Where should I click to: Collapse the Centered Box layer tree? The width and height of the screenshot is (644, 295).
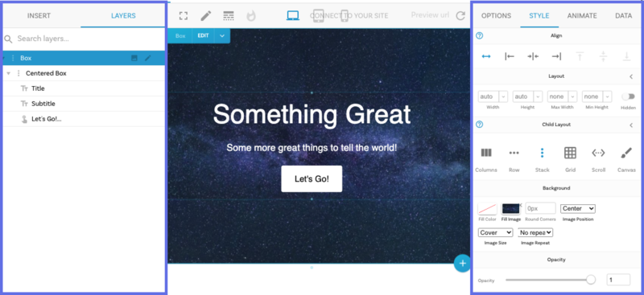(8, 73)
